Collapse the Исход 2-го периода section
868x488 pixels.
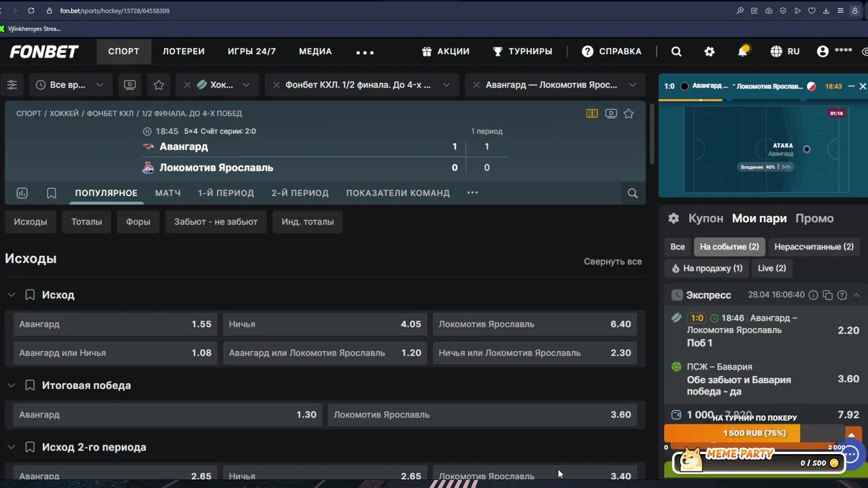[12, 447]
